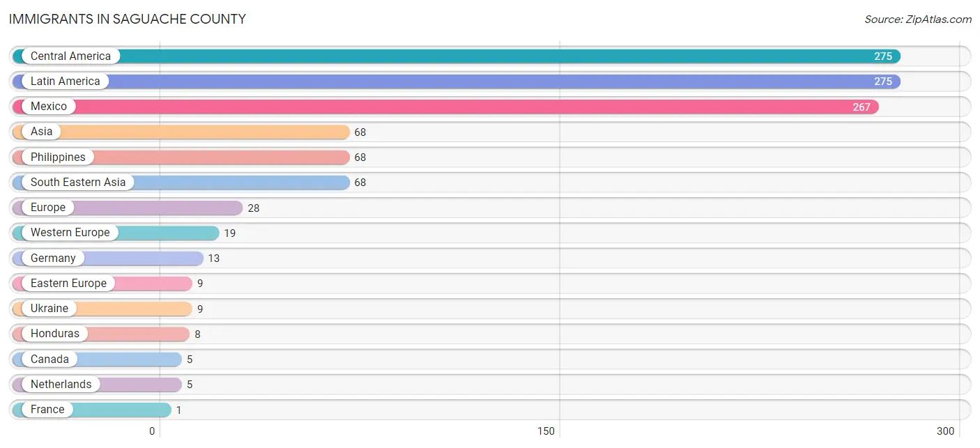Viewport: 980px width, 448px height.
Task: Select the Latin America label
Action: pos(66,82)
